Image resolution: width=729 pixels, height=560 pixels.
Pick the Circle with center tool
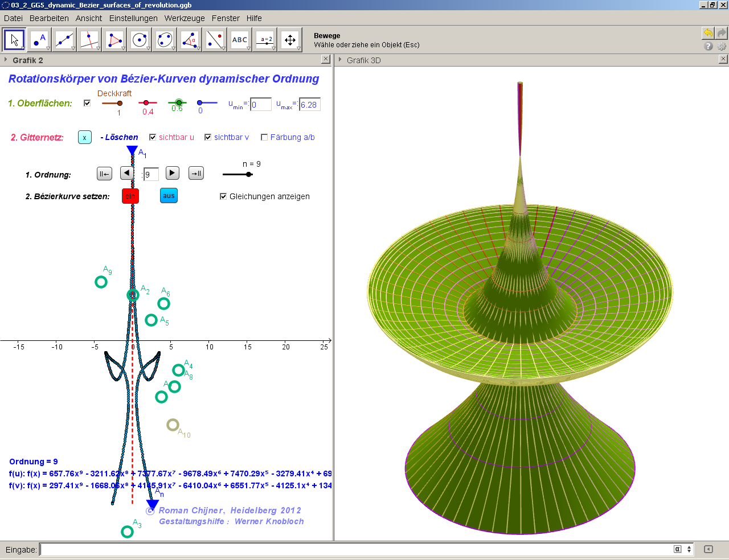point(140,40)
